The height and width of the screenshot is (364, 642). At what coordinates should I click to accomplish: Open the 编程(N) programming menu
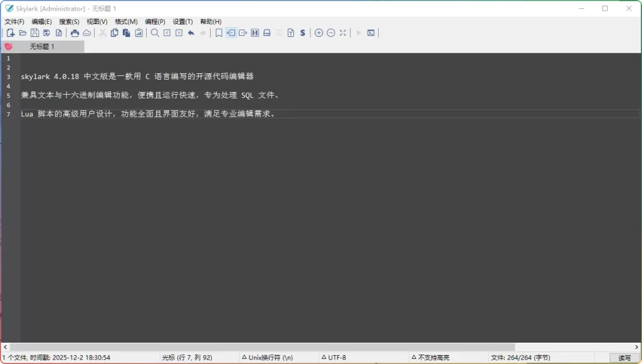[x=154, y=21]
